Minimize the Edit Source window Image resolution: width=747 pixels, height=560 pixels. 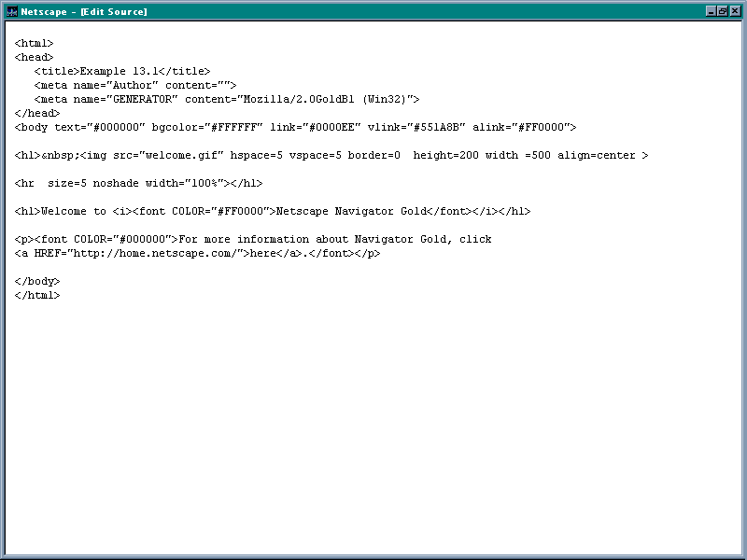711,11
